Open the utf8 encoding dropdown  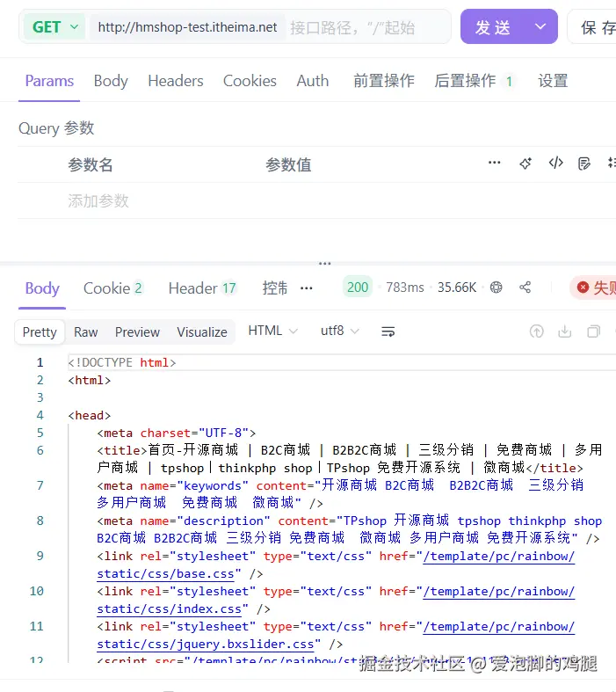click(339, 331)
